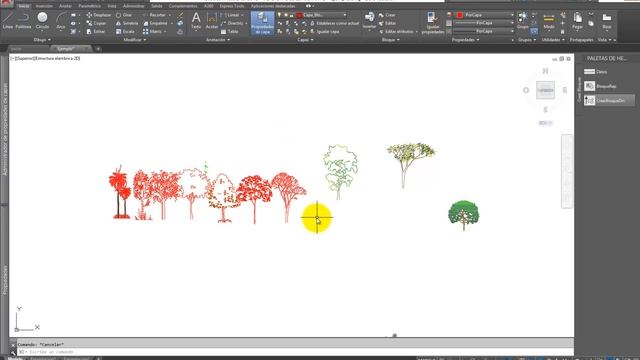Switch to the Administrar ribbon tab
Screen dimensions: 640x360
[133, 6]
